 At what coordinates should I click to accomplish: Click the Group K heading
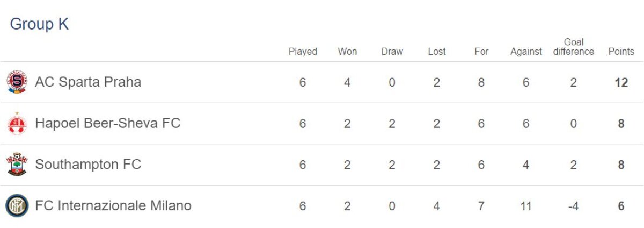(39, 24)
